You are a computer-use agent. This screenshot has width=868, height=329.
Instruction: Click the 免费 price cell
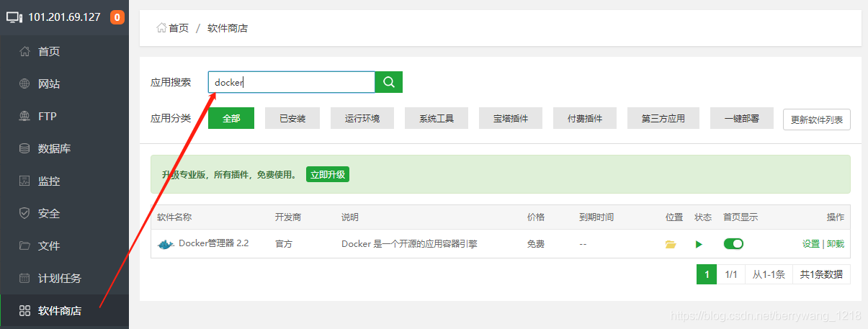pos(536,244)
